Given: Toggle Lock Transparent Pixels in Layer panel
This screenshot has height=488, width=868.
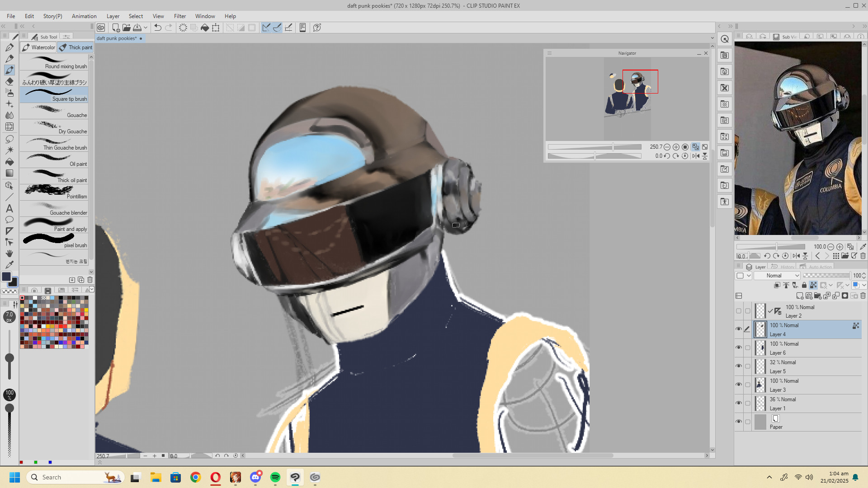Looking at the screenshot, I should (813, 285).
